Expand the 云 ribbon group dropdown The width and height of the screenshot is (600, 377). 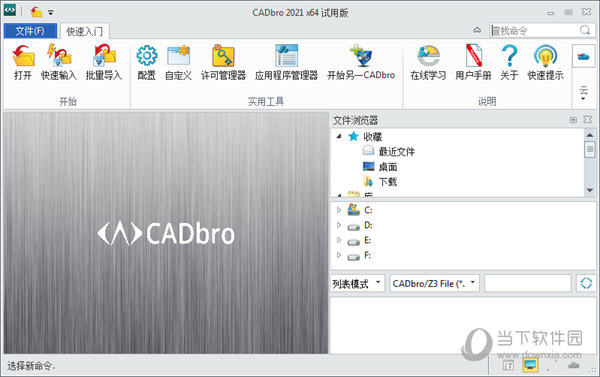click(584, 94)
